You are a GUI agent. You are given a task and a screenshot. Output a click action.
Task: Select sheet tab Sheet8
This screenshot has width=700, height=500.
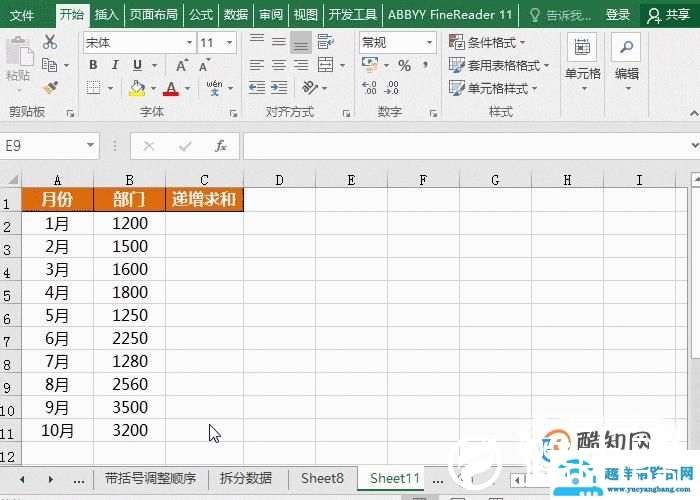tap(322, 478)
